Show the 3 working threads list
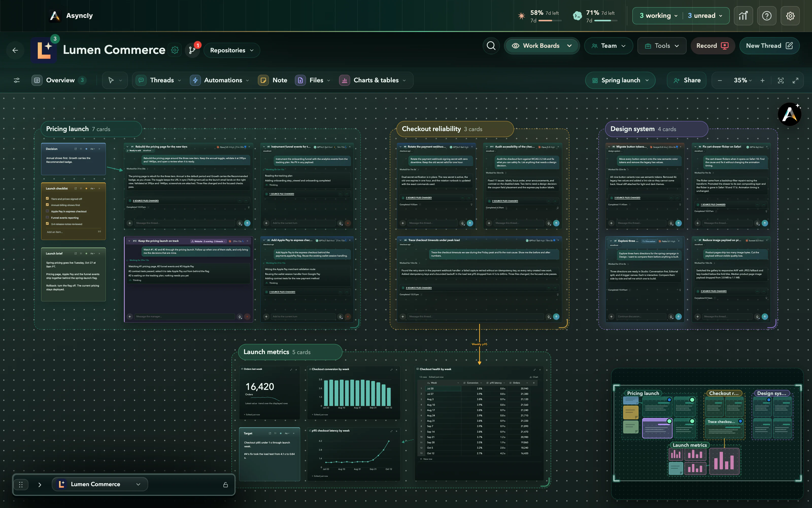This screenshot has width=812, height=508. point(658,16)
